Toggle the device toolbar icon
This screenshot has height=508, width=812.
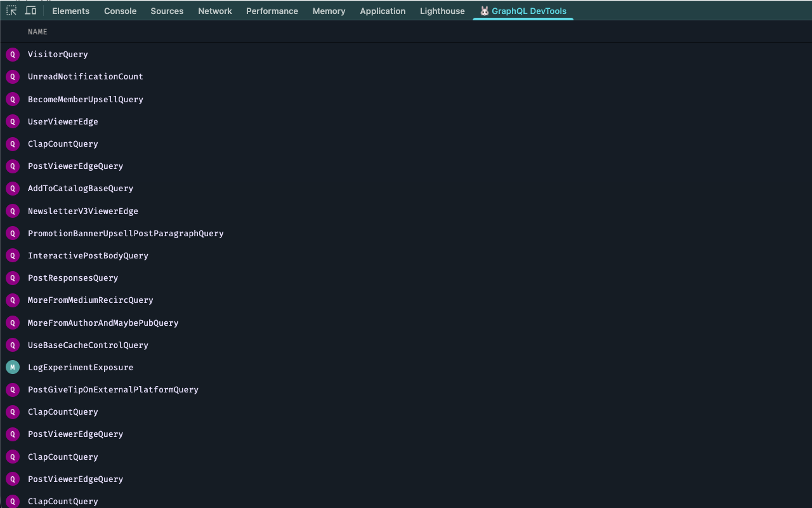click(x=30, y=11)
